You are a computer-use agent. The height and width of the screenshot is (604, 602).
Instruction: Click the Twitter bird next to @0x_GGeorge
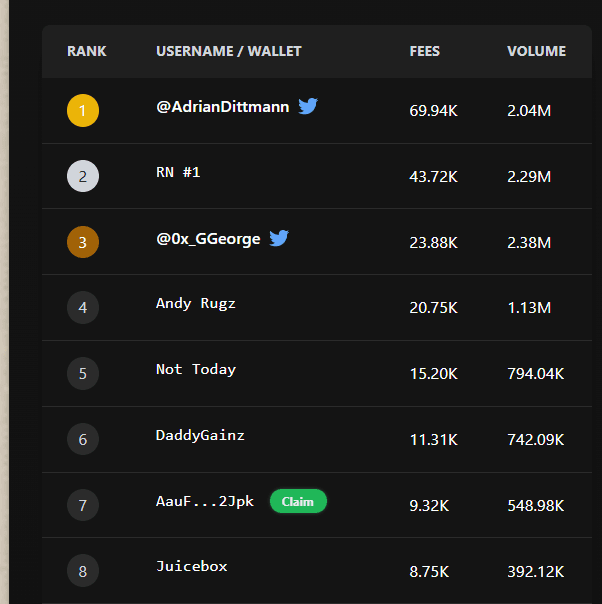click(279, 238)
